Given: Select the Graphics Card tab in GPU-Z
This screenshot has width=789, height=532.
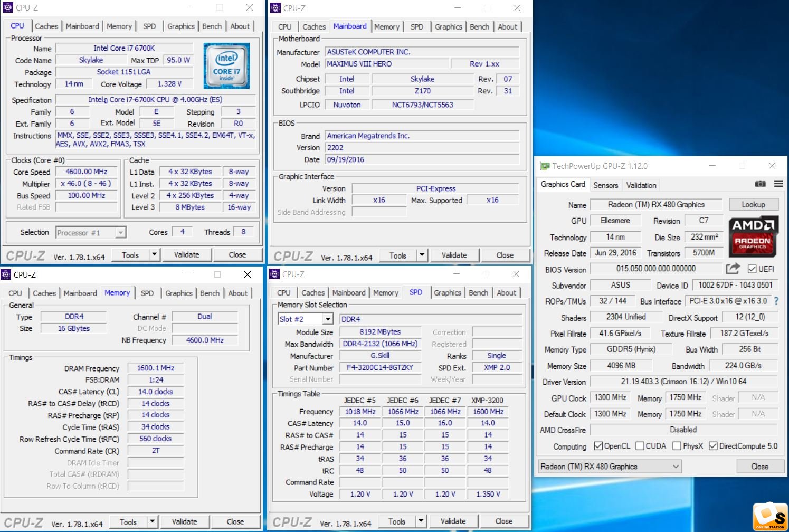Looking at the screenshot, I should [x=563, y=184].
